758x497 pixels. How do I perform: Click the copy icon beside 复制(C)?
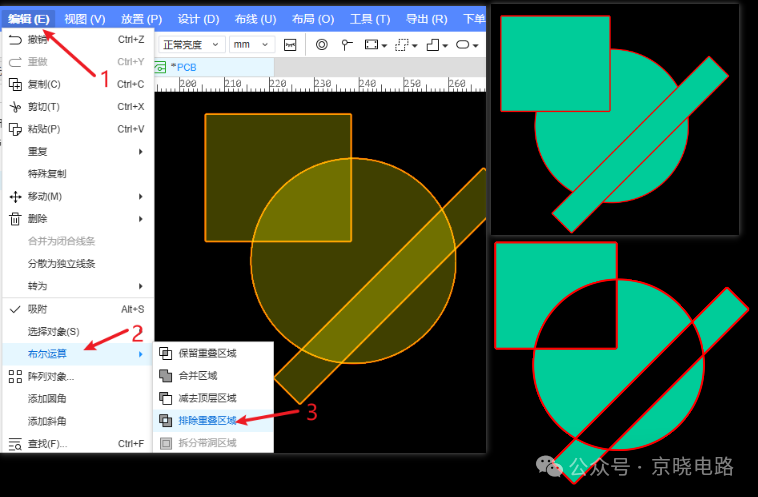[15, 85]
